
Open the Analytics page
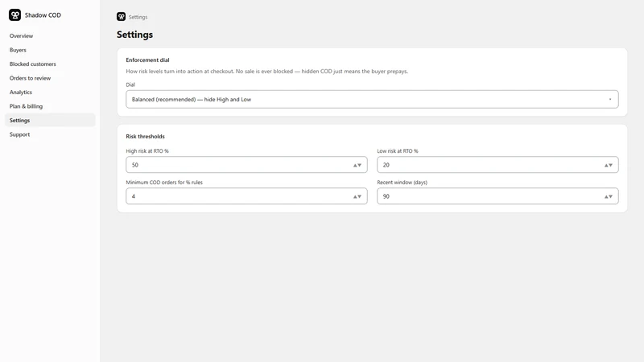point(21,92)
